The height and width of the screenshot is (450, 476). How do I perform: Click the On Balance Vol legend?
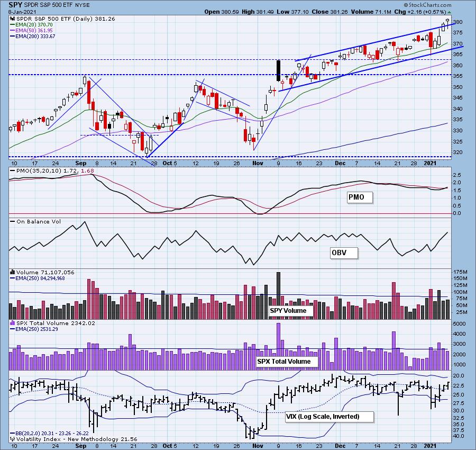click(35, 221)
